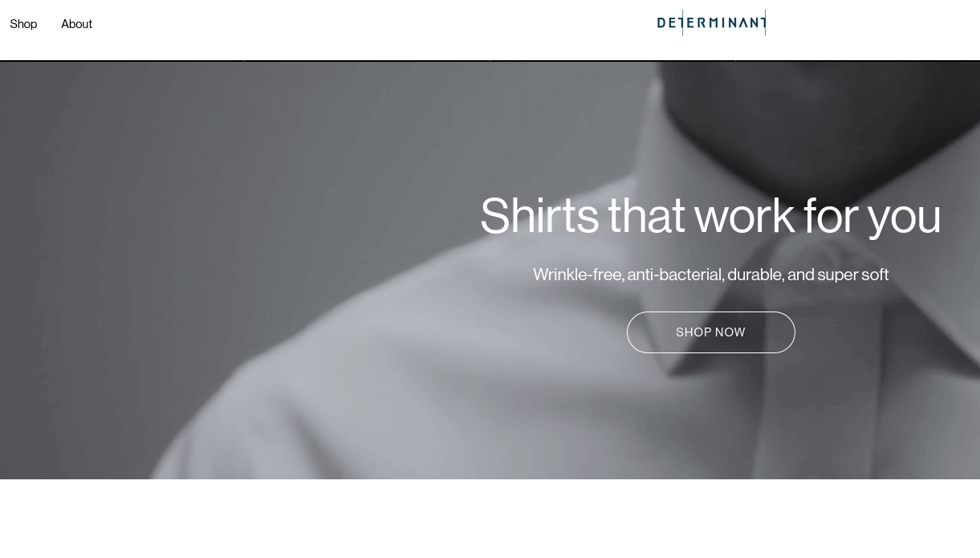Viewport: 980px width, 558px height.
Task: Click the word 'that' in the headline
Action: pyautogui.click(x=646, y=215)
